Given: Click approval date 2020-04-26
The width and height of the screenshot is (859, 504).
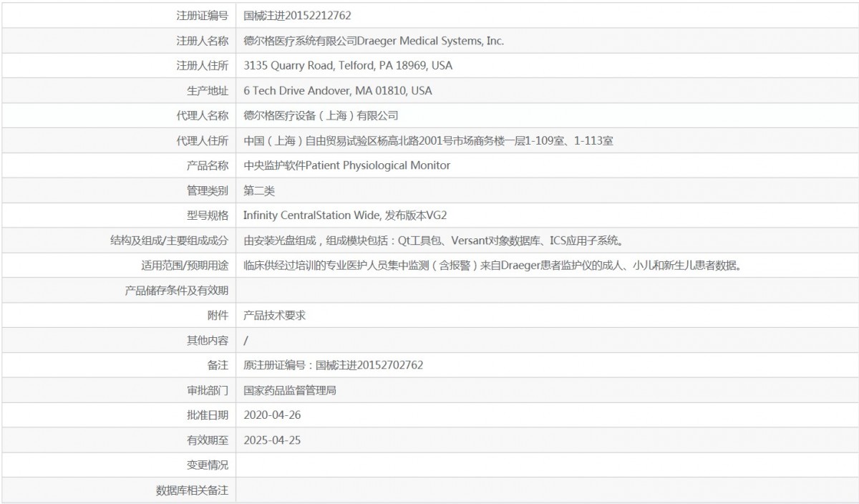Looking at the screenshot, I should 272,415.
